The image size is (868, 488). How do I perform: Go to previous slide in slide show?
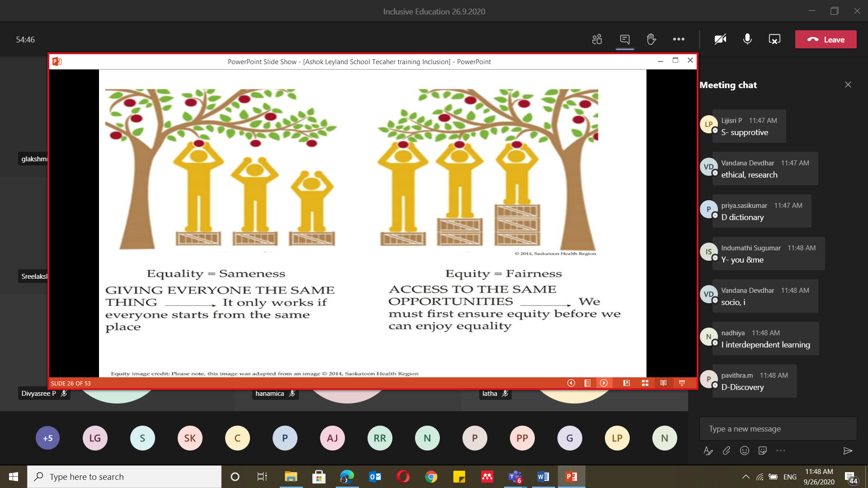pyautogui.click(x=571, y=383)
